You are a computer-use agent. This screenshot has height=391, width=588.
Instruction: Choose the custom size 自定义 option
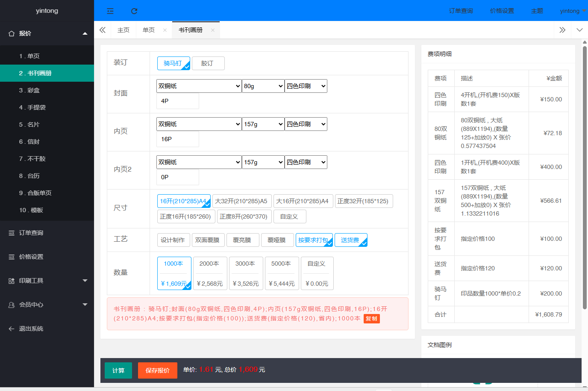pos(290,216)
